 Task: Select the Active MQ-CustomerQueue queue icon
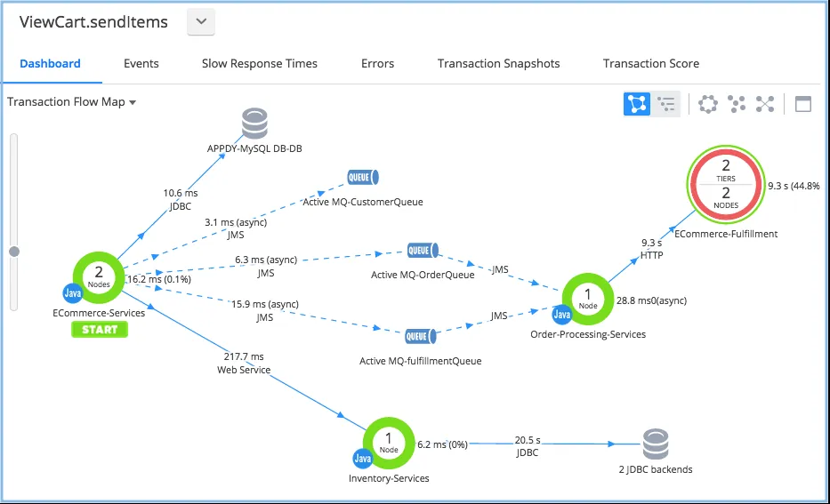click(363, 177)
